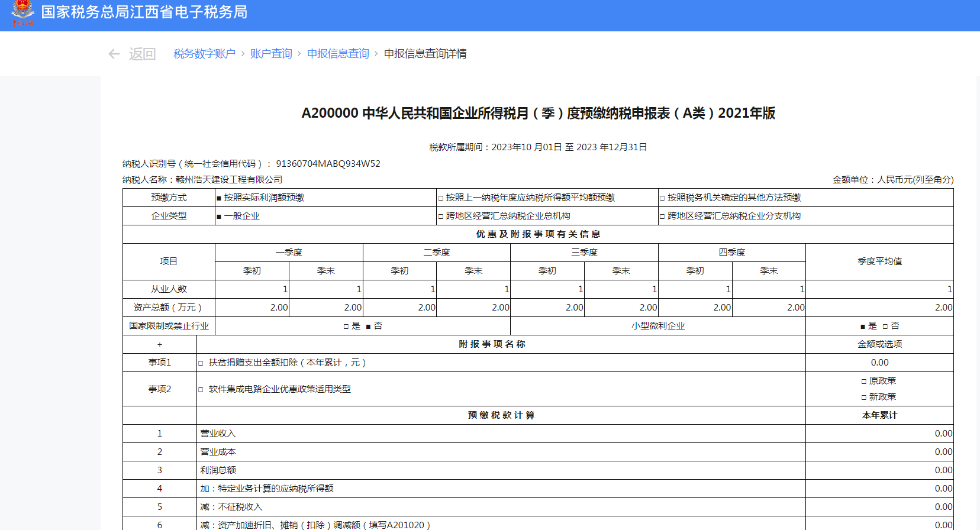The image size is (980, 530).
Task: Navigate to 申报信息查询 breadcrumb
Action: (338, 54)
